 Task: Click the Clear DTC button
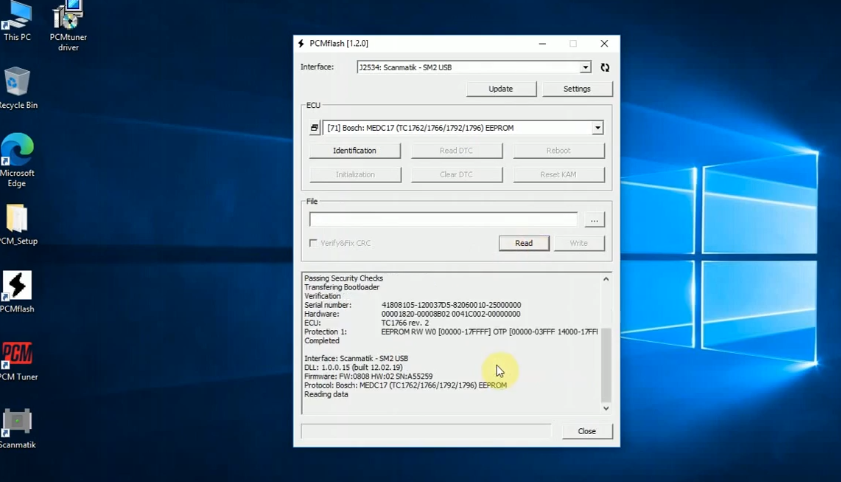[456, 175]
